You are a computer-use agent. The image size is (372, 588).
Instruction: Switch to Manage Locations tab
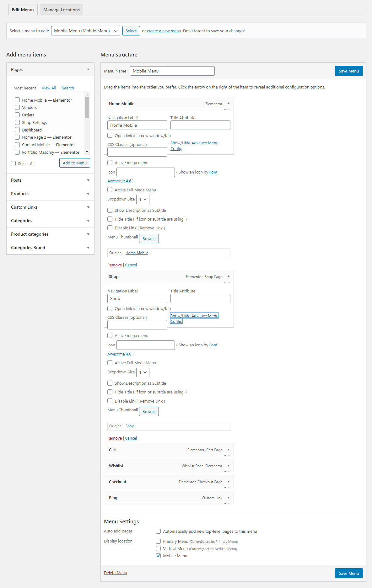point(62,10)
